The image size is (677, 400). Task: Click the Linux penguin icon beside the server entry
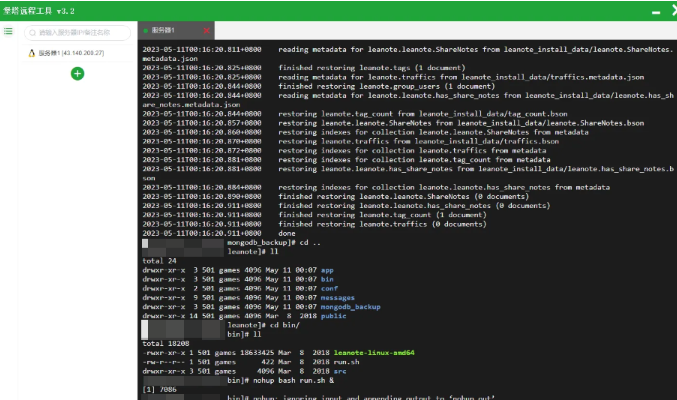point(32,53)
